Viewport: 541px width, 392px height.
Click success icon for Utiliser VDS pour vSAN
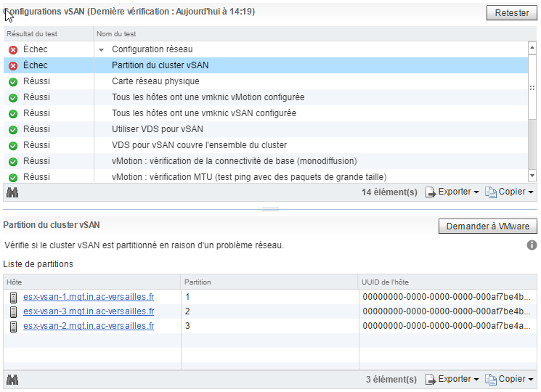(x=13, y=130)
